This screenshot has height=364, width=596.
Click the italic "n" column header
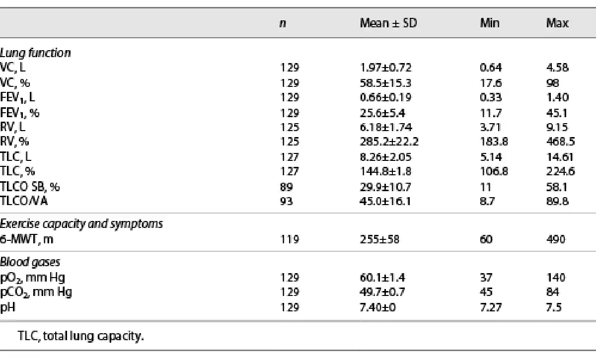(283, 23)
